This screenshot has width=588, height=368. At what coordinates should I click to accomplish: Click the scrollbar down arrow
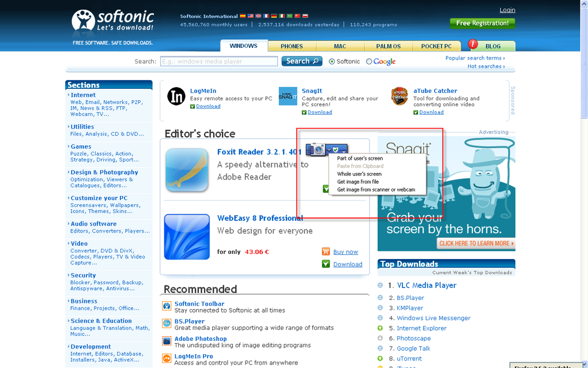pos(584,364)
